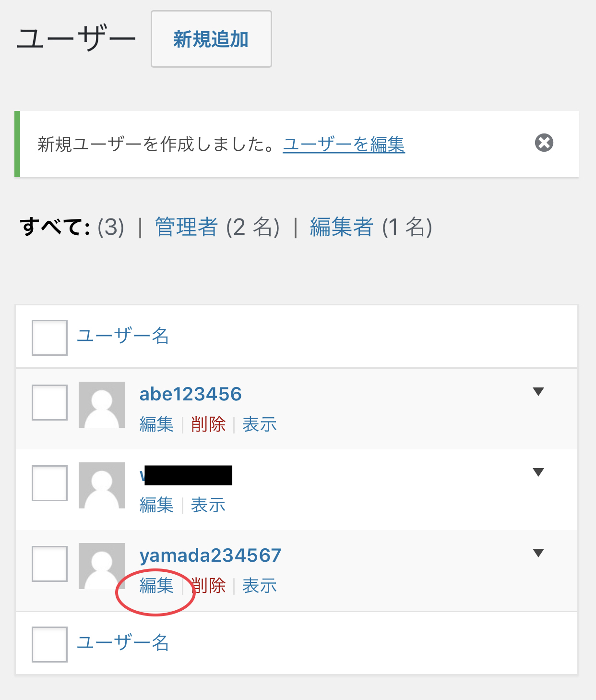The image size is (596, 700).
Task: Click 表示 under yamada234567
Action: (x=260, y=586)
